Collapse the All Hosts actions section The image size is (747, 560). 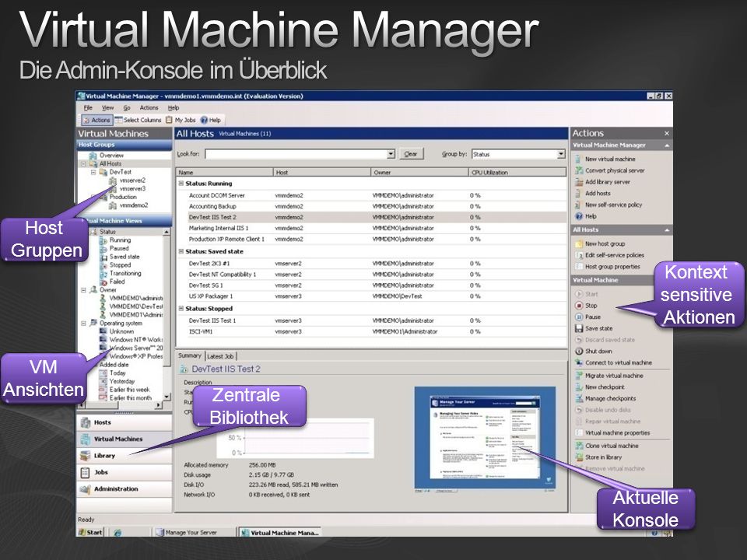667,230
